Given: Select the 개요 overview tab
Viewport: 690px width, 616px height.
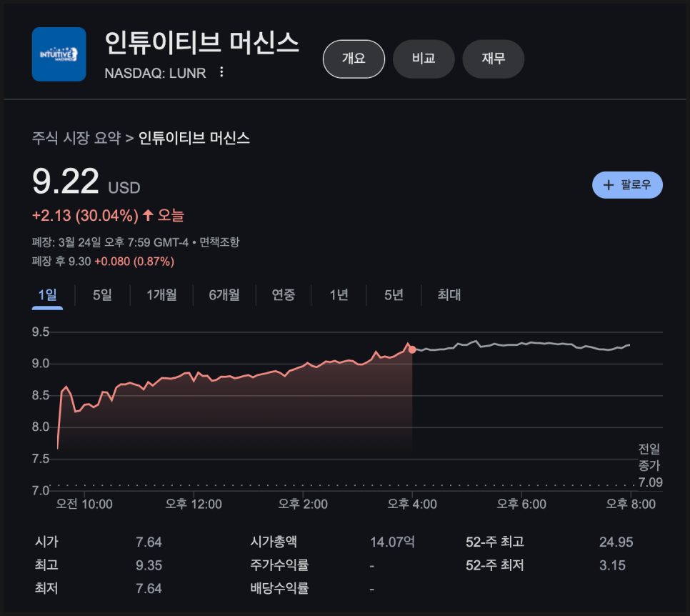Looking at the screenshot, I should pos(354,59).
